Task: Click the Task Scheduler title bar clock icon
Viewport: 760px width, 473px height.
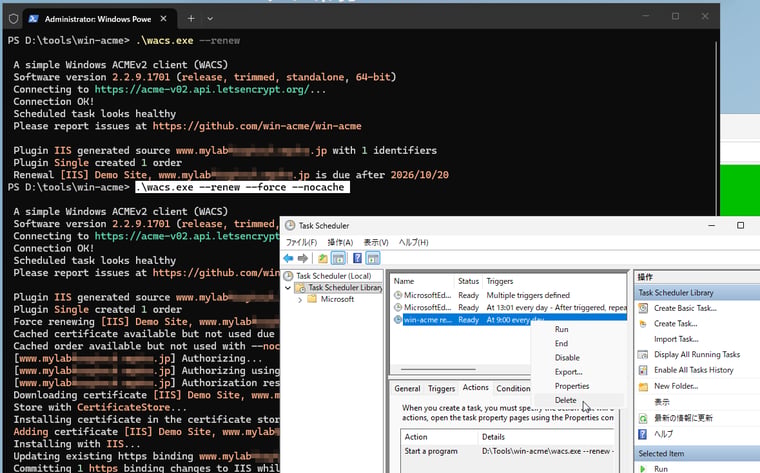Action: point(290,225)
